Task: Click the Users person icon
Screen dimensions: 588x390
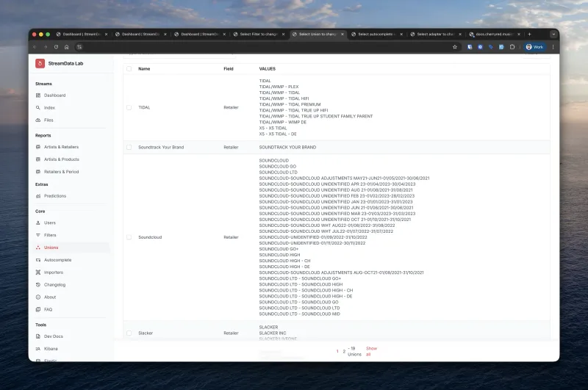Action: pyautogui.click(x=38, y=223)
